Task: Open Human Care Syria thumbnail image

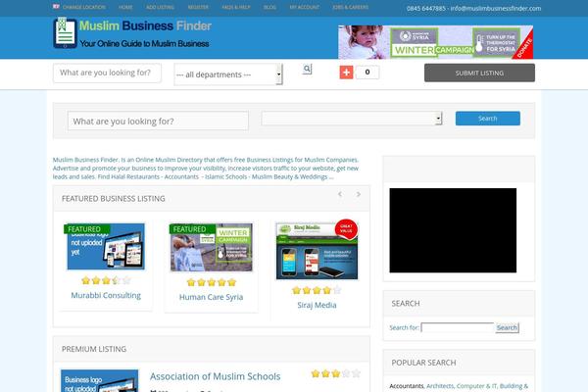Action: click(x=211, y=247)
